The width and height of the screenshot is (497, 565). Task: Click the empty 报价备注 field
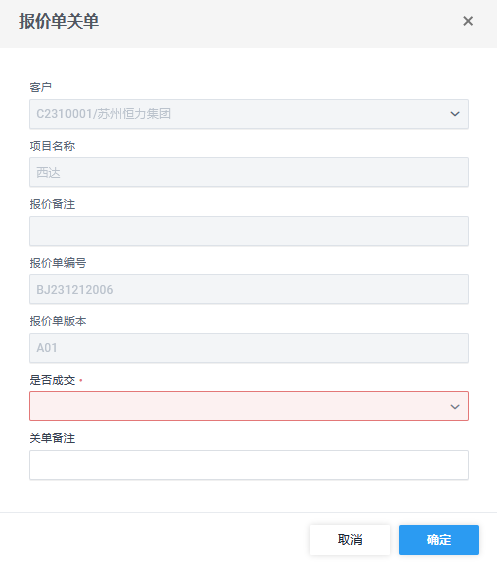[249, 231]
